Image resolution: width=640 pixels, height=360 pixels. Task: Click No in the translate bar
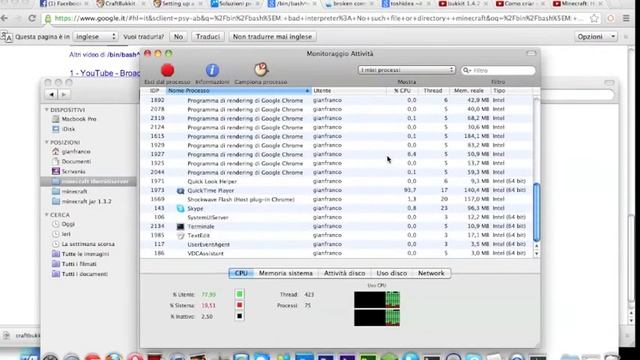178,37
